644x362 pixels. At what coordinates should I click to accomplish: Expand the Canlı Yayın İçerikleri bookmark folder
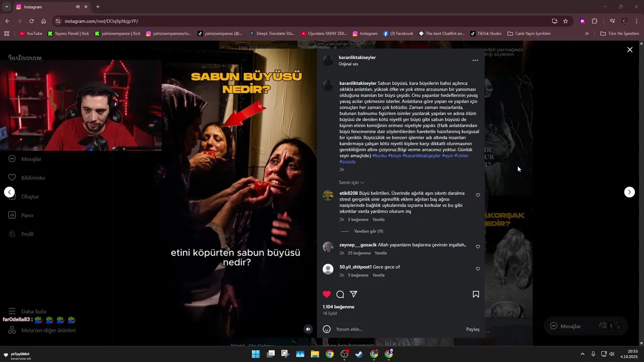pyautogui.click(x=529, y=34)
